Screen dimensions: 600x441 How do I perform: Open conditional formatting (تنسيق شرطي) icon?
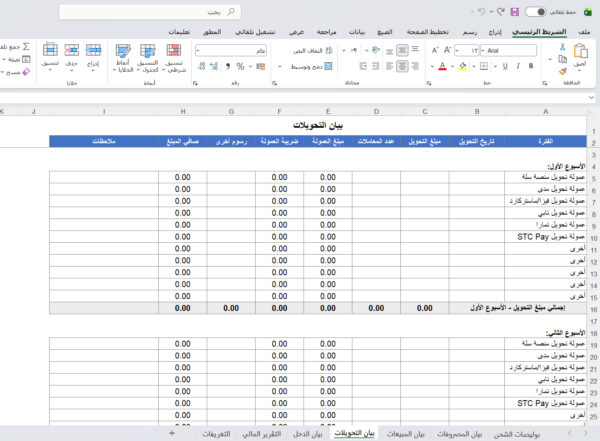[x=173, y=51]
